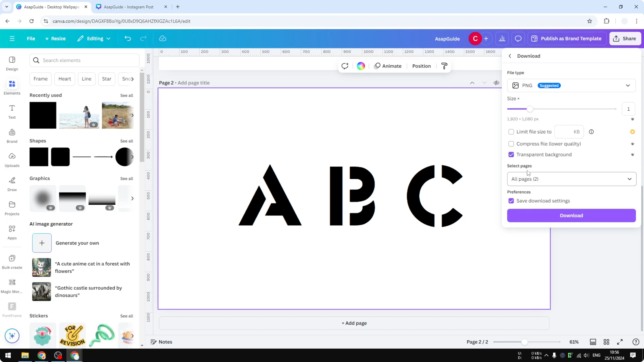Viewport: 644px width, 362px height.
Task: Disable Transparent background
Action: click(511, 154)
